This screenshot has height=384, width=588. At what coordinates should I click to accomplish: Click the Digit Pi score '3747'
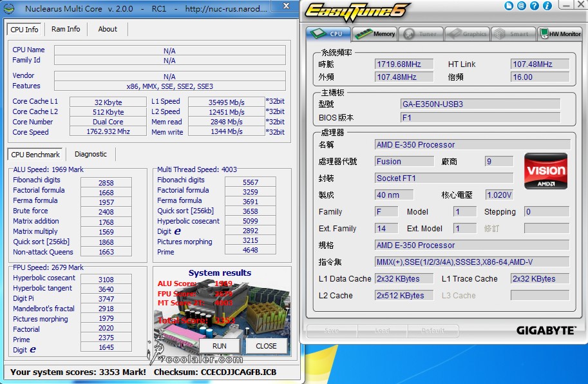pyautogui.click(x=106, y=299)
